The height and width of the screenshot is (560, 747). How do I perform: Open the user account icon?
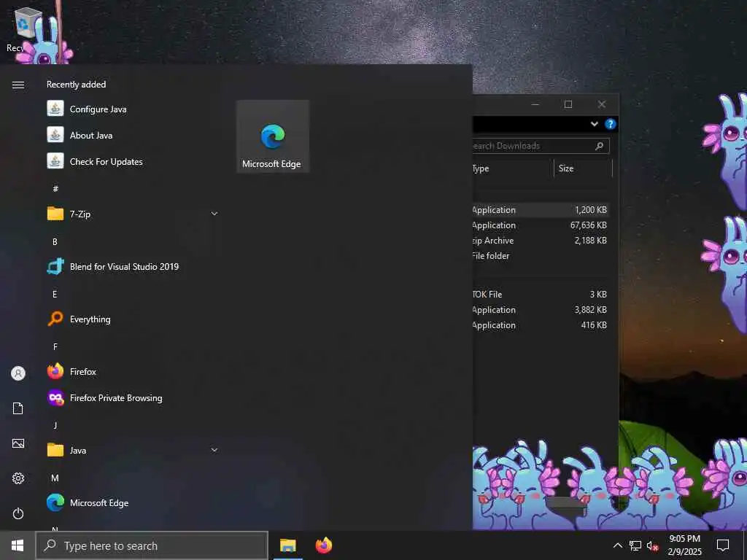click(x=18, y=373)
